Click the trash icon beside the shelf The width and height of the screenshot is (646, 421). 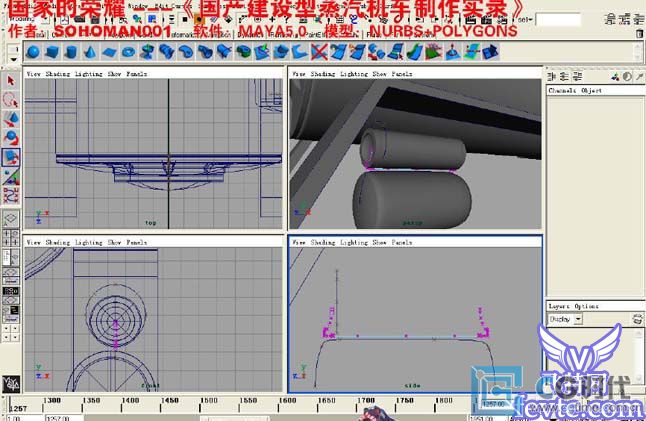pos(639,33)
